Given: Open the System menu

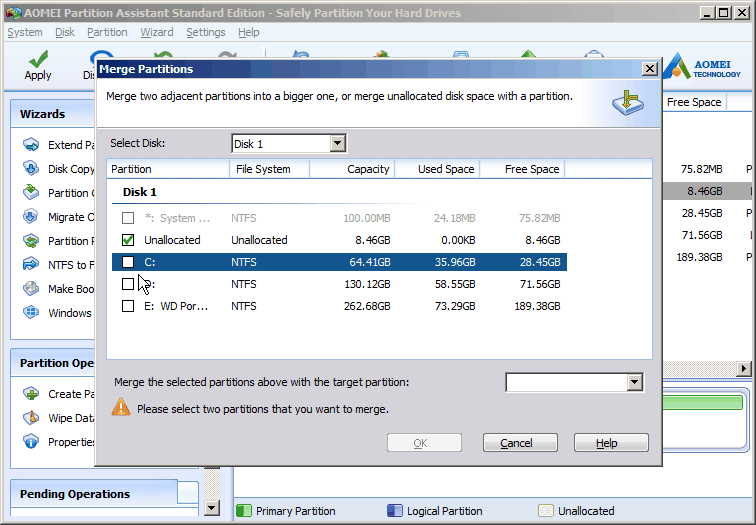Looking at the screenshot, I should pyautogui.click(x=25, y=32).
